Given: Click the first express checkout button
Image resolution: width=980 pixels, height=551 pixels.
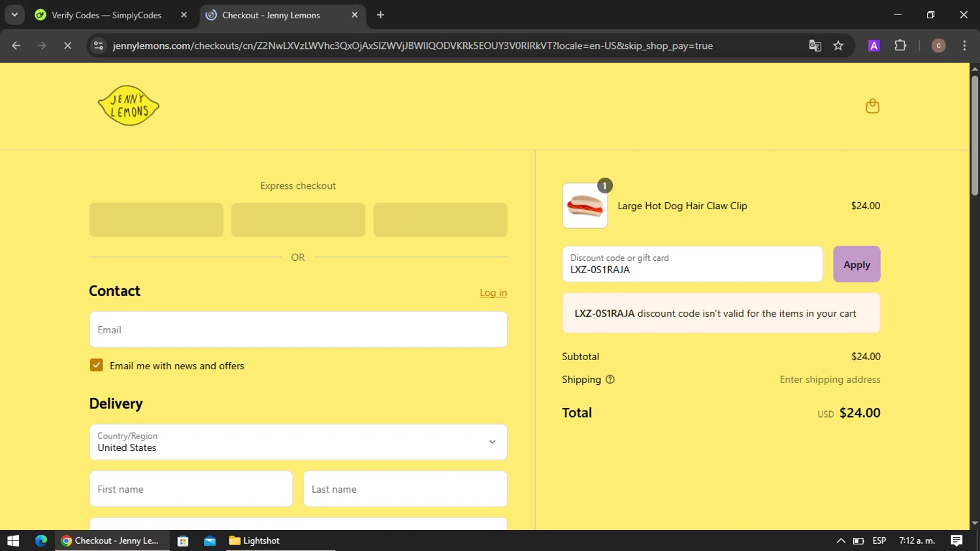Looking at the screenshot, I should point(156,220).
